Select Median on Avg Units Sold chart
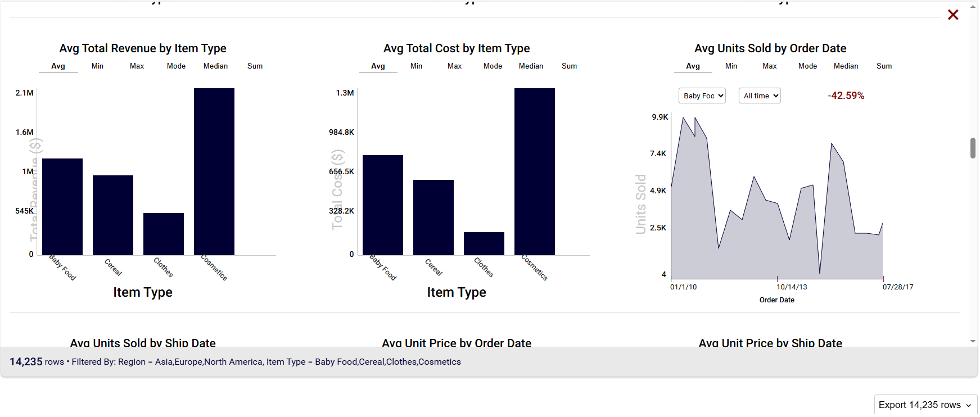 click(846, 66)
